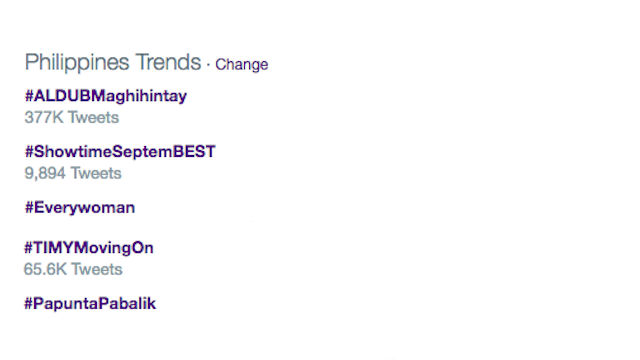The height and width of the screenshot is (360, 640).
Task: Open the #PapuntaPabalik hashtag
Action: point(90,303)
